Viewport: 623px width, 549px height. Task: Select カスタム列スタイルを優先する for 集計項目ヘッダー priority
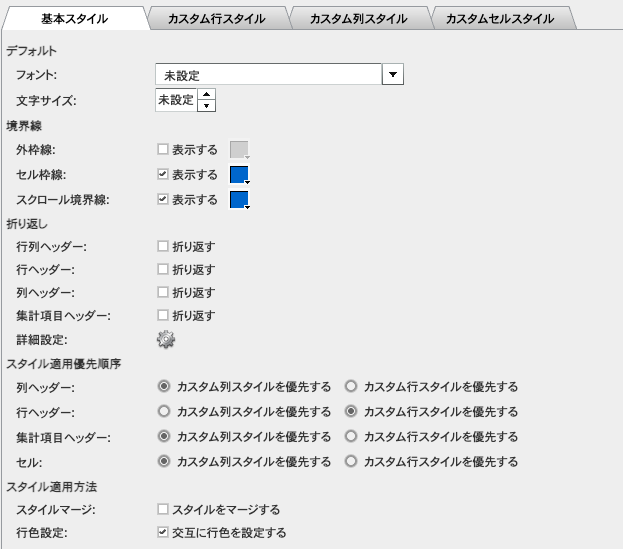pyautogui.click(x=164, y=436)
